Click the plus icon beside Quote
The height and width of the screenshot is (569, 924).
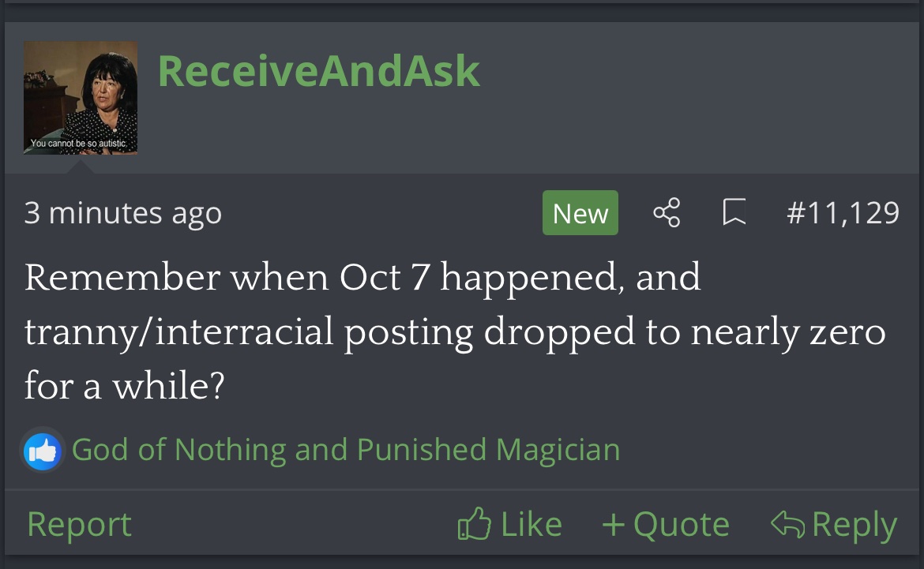click(614, 524)
